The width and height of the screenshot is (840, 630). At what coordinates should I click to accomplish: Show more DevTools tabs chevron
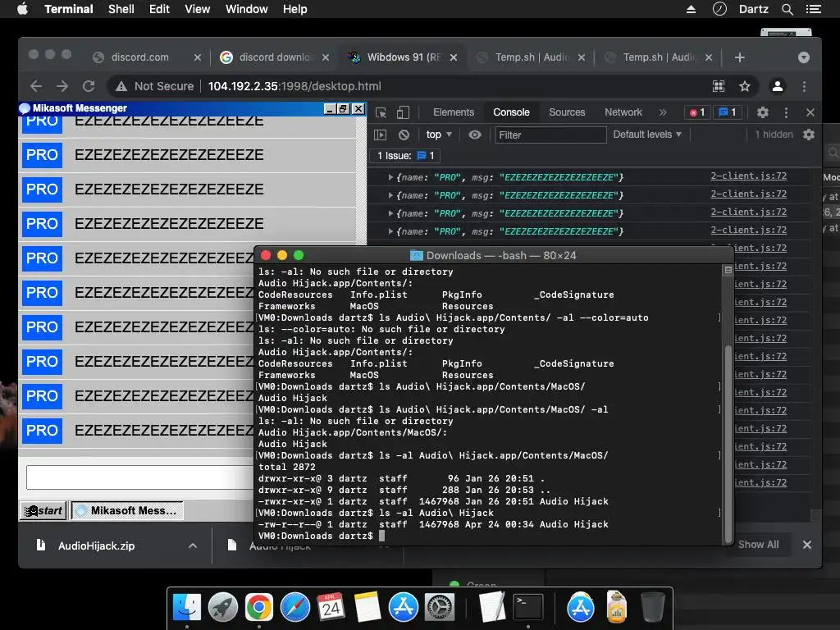pos(663,112)
